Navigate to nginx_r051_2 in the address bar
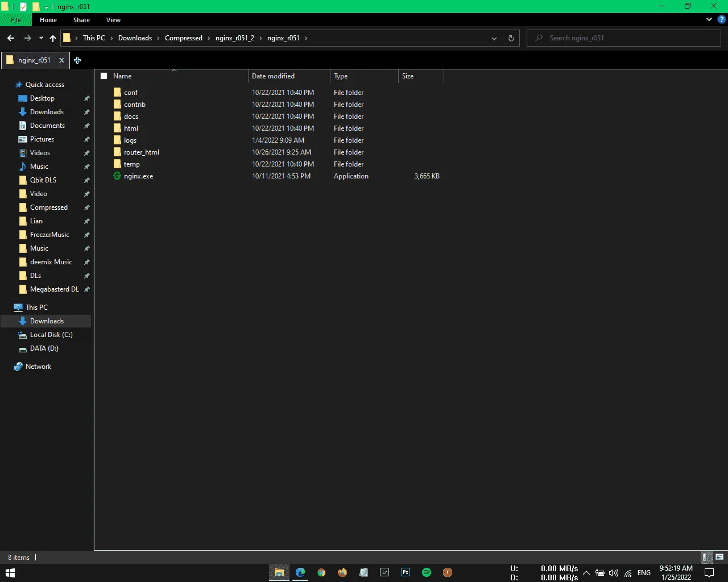Image resolution: width=728 pixels, height=582 pixels. (235, 38)
